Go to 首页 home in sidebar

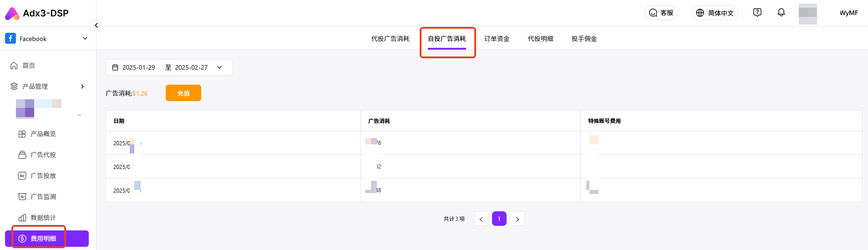click(x=29, y=66)
